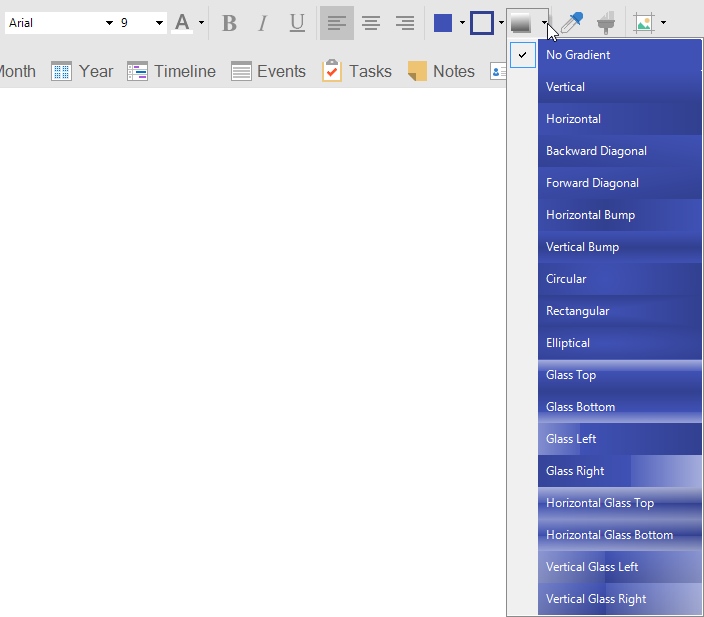
Task: Toggle Underline text formatting
Action: (x=297, y=23)
